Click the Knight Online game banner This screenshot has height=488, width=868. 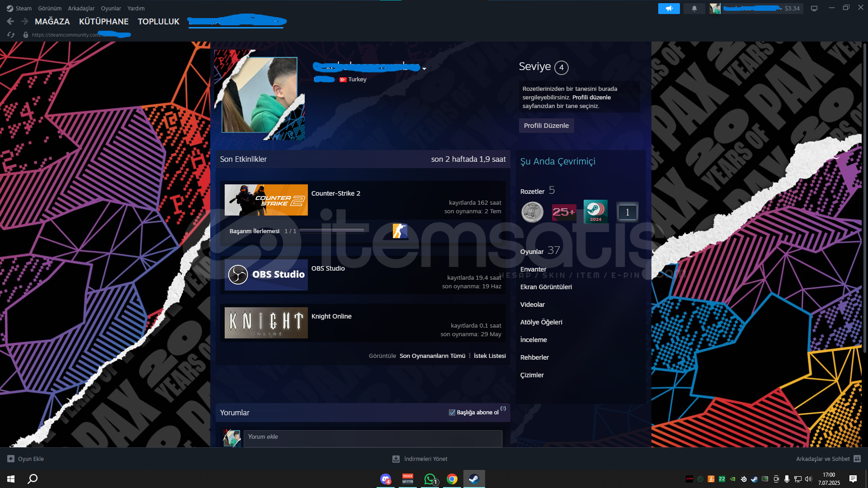(x=266, y=323)
